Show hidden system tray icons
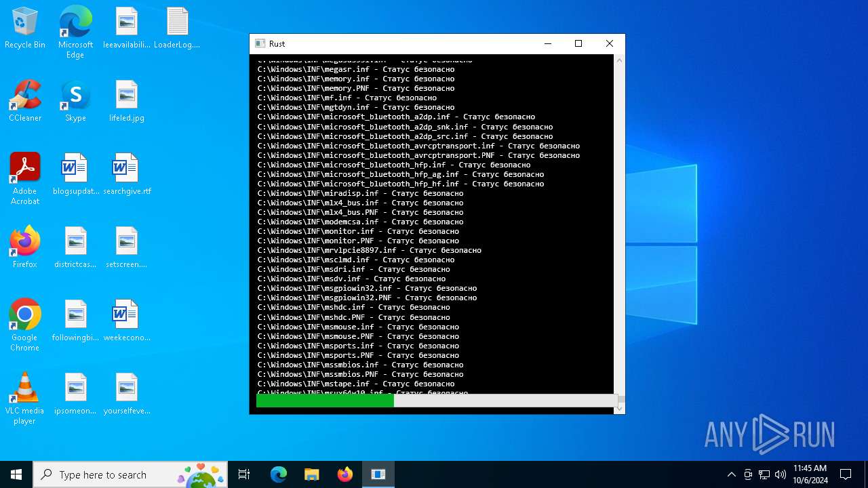 point(731,474)
